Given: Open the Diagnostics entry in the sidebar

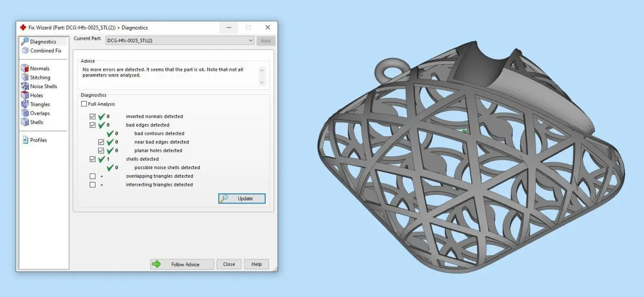Looking at the screenshot, I should pos(43,42).
